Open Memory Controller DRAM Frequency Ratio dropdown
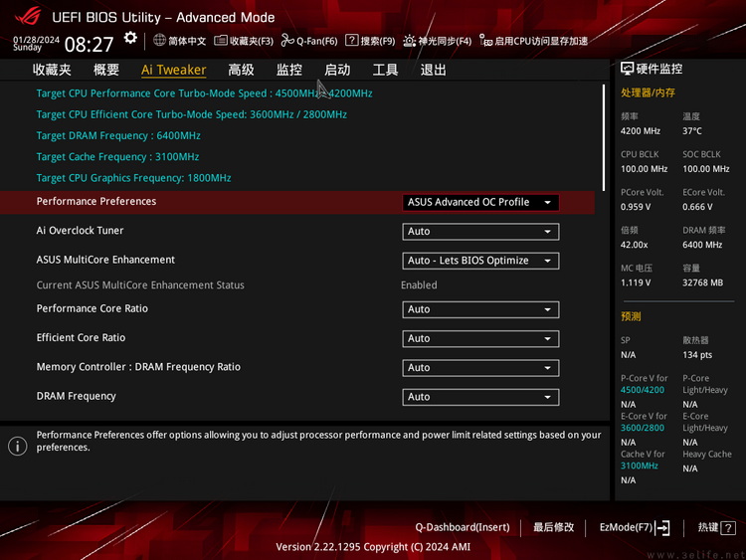The width and height of the screenshot is (746, 560). (480, 368)
